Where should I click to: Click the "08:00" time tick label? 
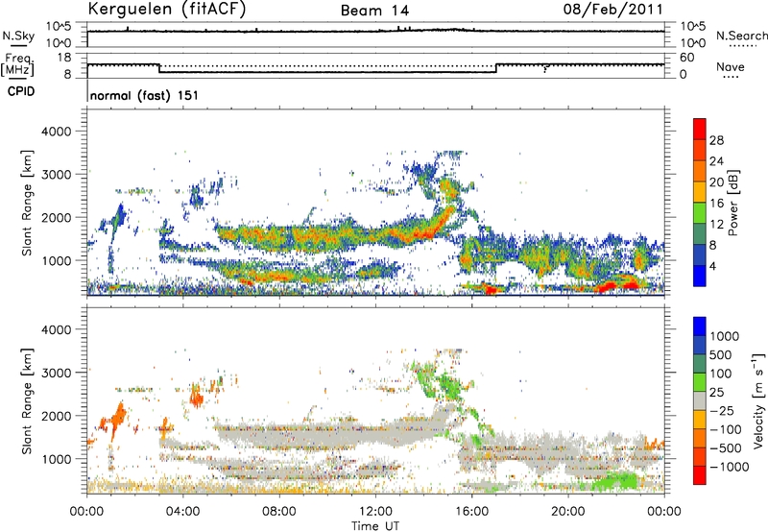point(279,512)
